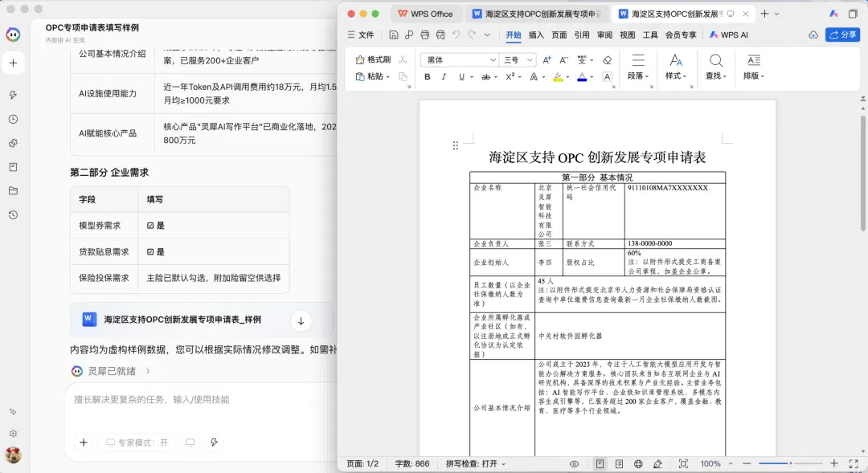Click the cloud upload icon near Share

pyautogui.click(x=813, y=35)
